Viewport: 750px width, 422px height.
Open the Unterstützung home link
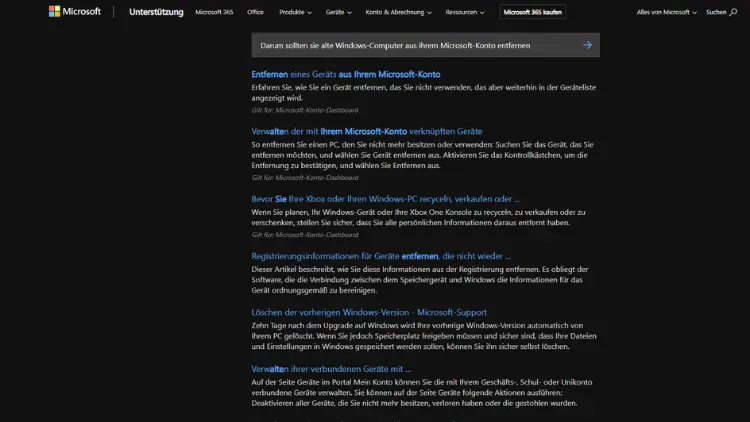(156, 12)
